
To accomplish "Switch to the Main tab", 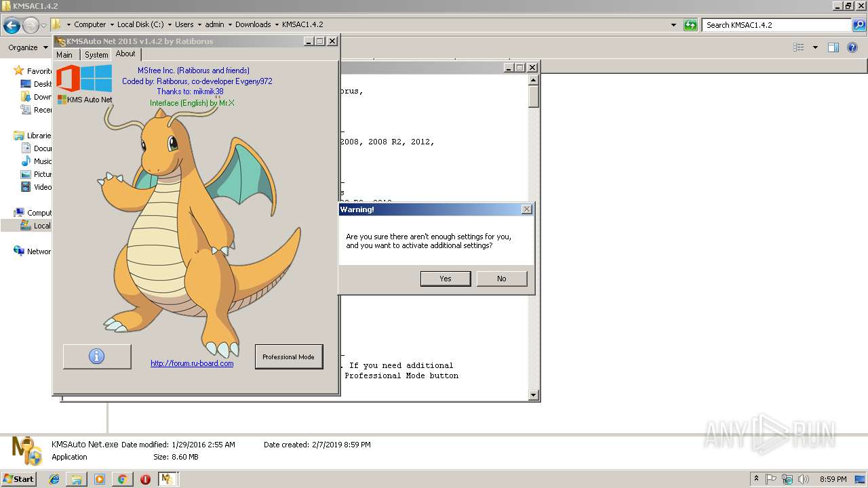I will point(64,55).
